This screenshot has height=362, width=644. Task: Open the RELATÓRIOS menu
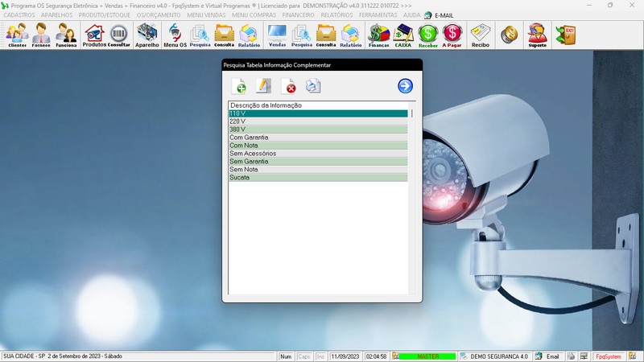click(x=336, y=14)
